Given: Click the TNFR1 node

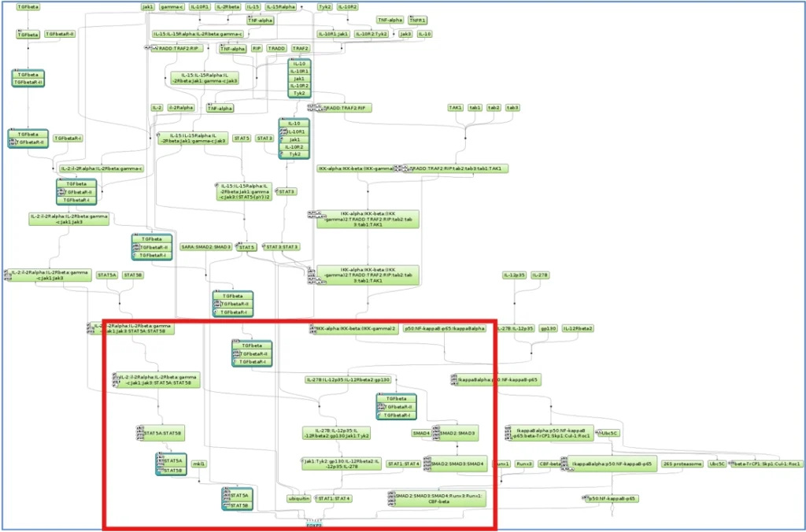Looking at the screenshot, I should tap(418, 20).
